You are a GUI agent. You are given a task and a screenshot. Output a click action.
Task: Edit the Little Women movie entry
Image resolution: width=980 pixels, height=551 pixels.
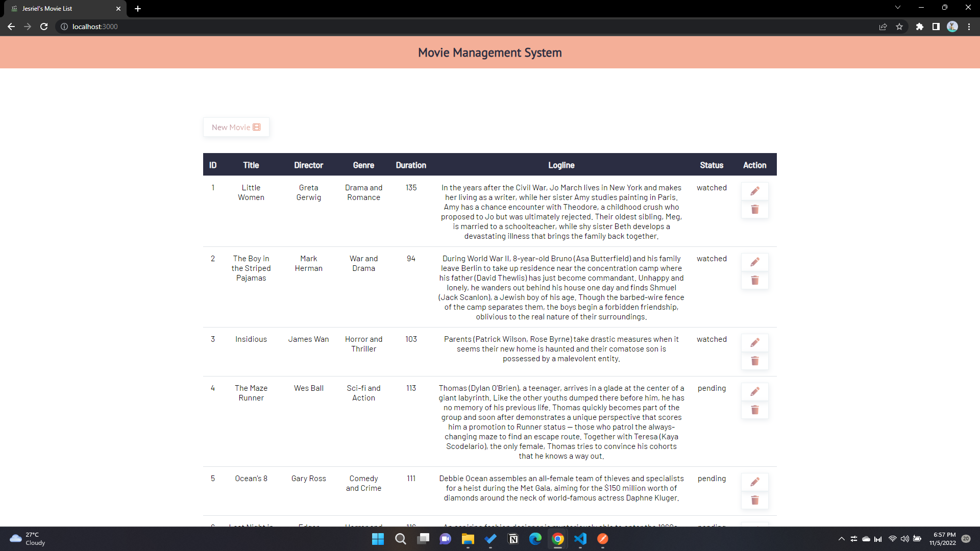pyautogui.click(x=755, y=191)
